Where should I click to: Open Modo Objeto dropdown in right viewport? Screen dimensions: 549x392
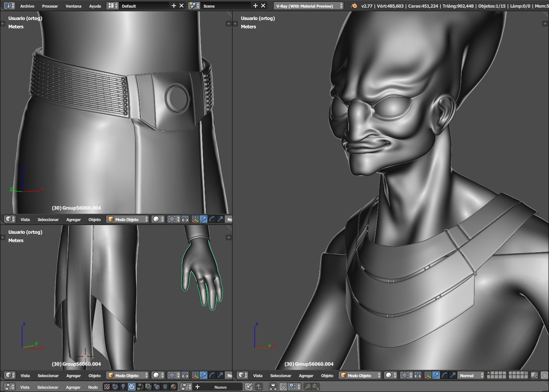point(360,375)
